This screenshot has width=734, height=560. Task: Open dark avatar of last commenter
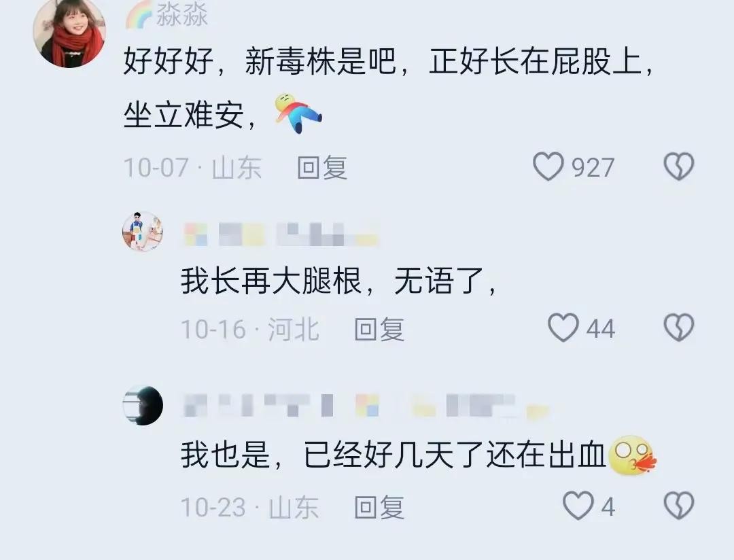[x=143, y=406]
